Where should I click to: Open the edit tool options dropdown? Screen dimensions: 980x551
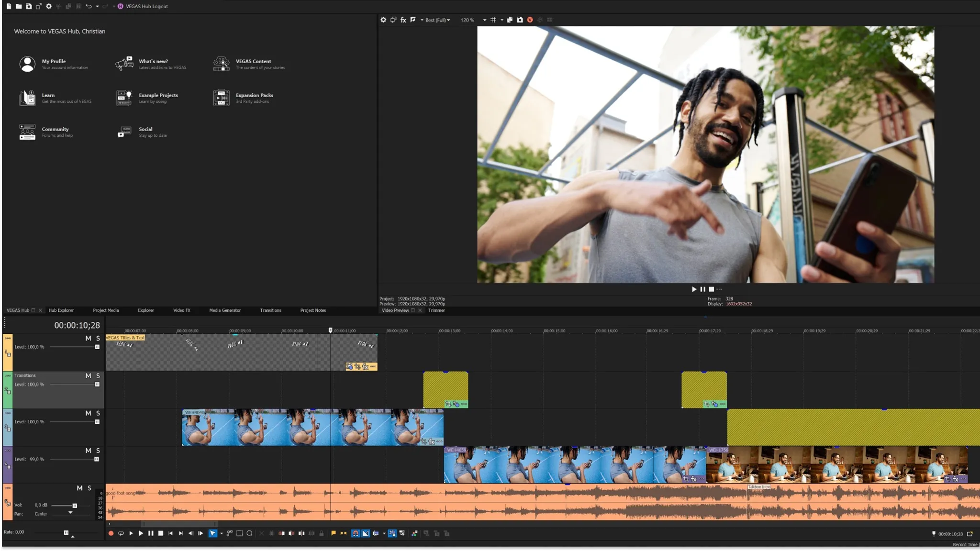pyautogui.click(x=222, y=533)
